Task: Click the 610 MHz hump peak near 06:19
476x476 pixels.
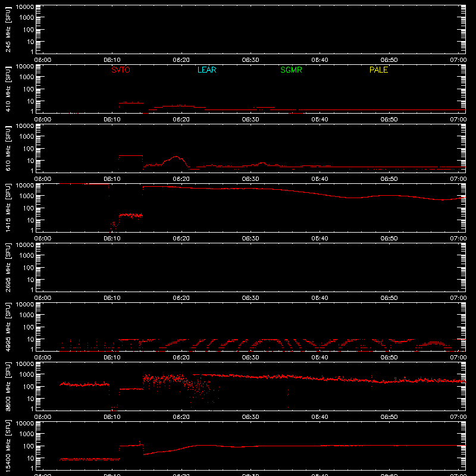Action: 176,157
